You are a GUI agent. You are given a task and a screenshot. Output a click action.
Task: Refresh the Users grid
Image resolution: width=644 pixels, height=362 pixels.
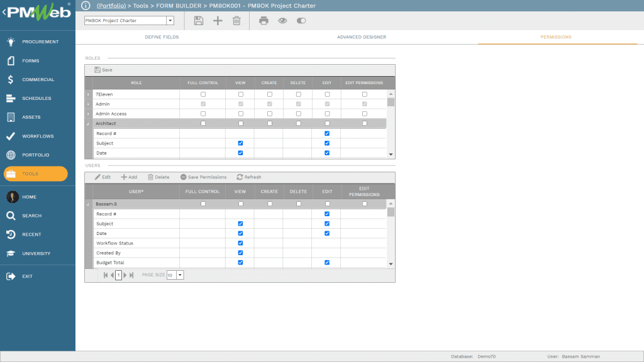[x=249, y=177]
